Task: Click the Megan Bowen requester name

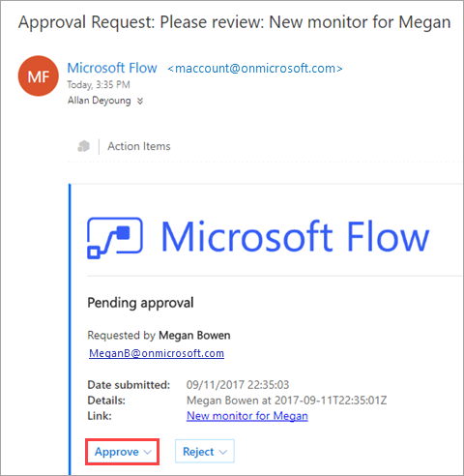Action: [194, 336]
